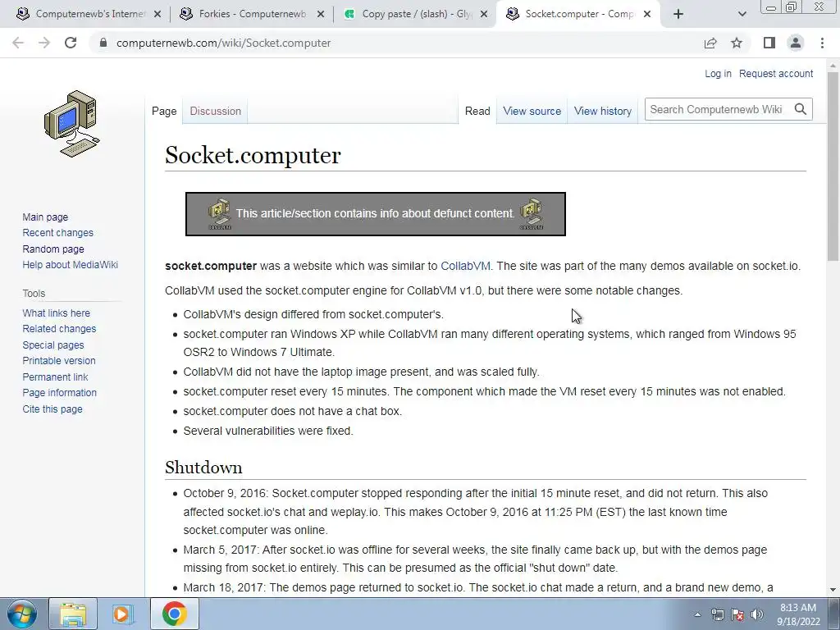Show hidden tray icons arrow
Screen dimensions: 840x630
tap(697, 614)
